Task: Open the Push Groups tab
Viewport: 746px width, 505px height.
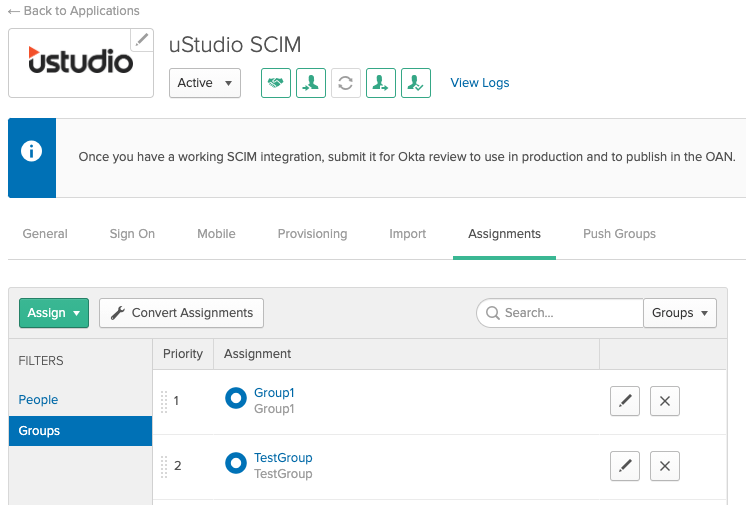Action: [x=619, y=234]
